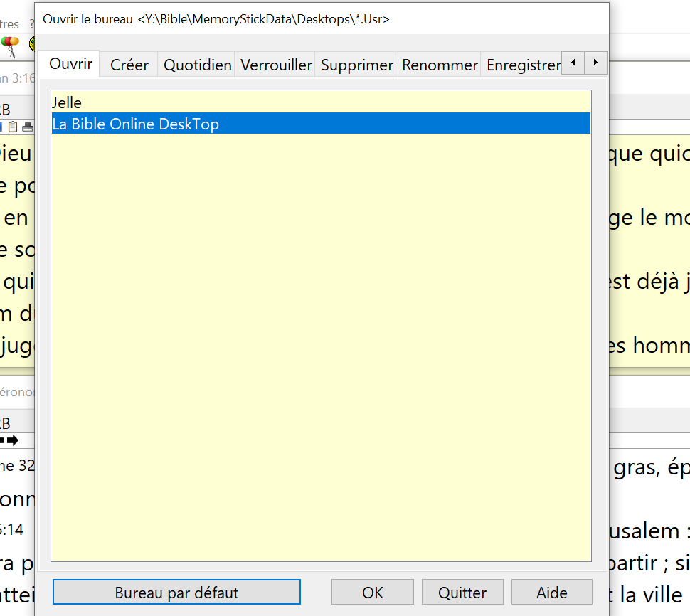Image resolution: width=690 pixels, height=616 pixels.
Task: Click the Bureau par défaut button
Action: coord(176,593)
